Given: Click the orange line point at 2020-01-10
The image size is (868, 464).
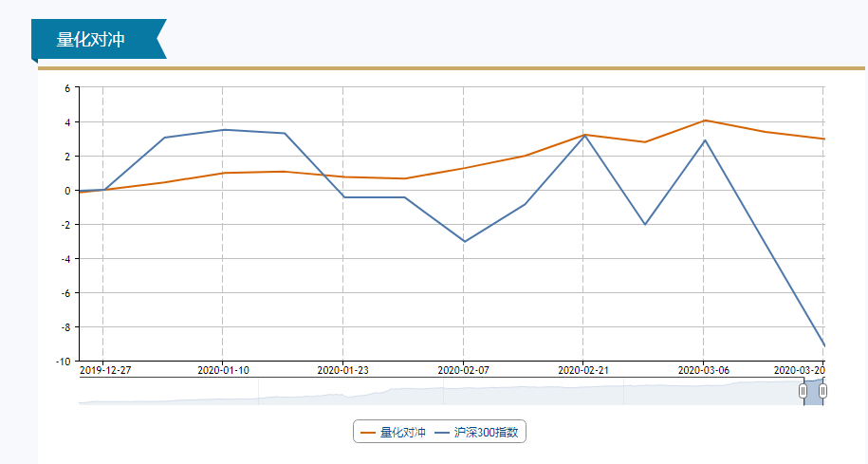Looking at the screenshot, I should (x=223, y=173).
